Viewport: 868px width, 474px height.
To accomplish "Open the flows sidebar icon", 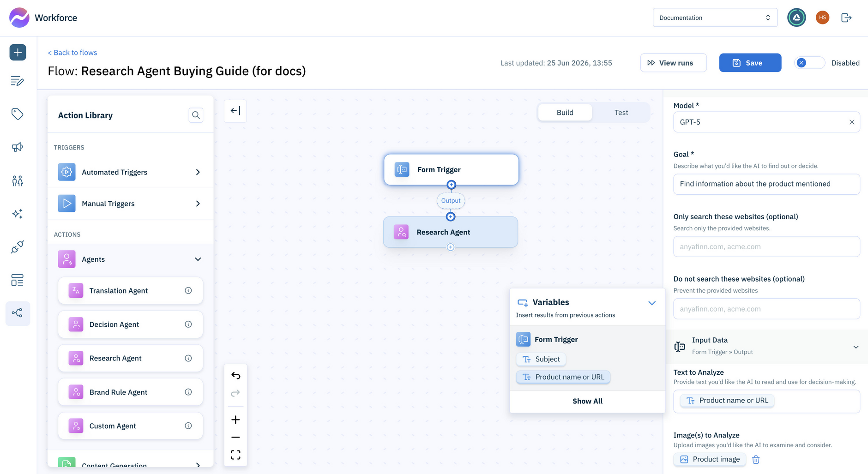I will [x=18, y=313].
